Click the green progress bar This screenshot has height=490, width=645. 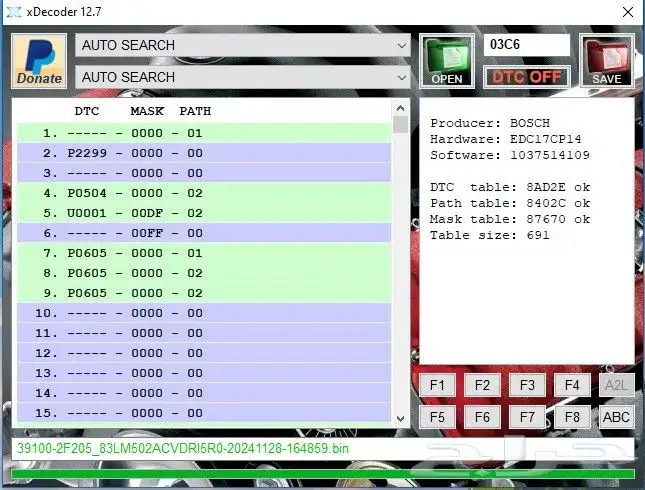click(323, 474)
